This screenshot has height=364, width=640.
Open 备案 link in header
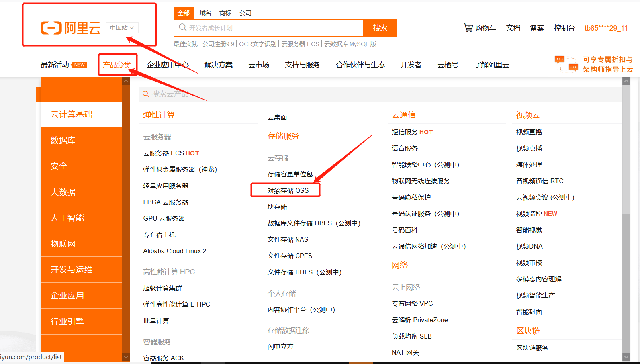(537, 28)
